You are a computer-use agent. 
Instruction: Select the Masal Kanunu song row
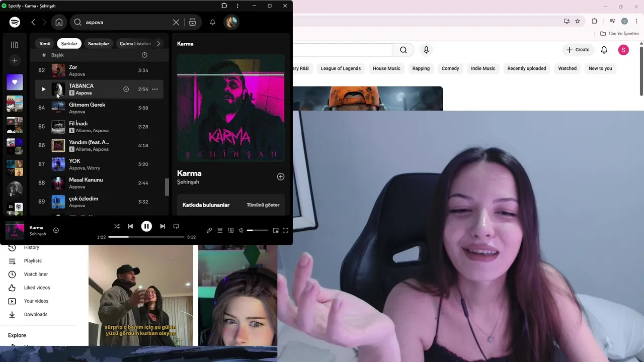pyautogui.click(x=100, y=183)
